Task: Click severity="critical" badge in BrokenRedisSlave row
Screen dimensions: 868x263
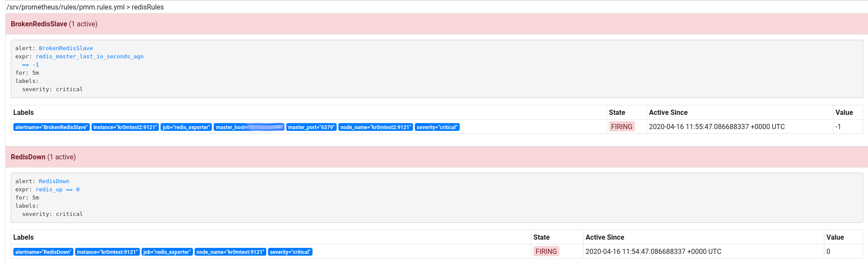Action: pyautogui.click(x=437, y=127)
